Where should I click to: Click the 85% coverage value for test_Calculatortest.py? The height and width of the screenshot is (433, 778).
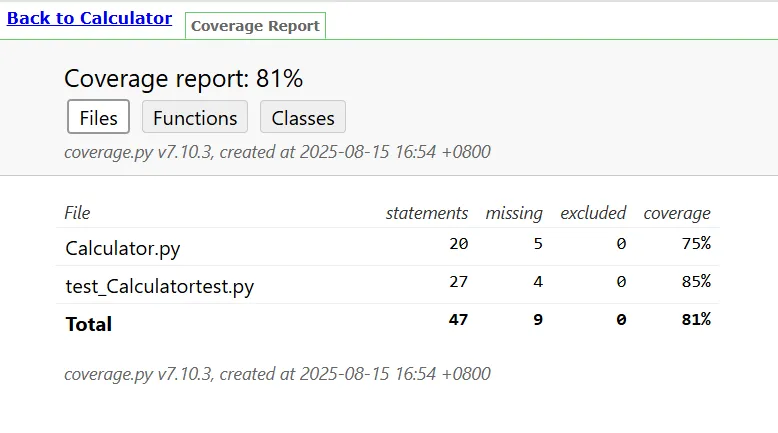point(696,282)
